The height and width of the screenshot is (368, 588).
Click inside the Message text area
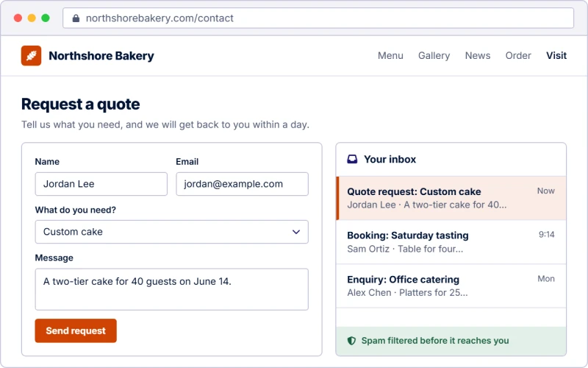click(172, 289)
